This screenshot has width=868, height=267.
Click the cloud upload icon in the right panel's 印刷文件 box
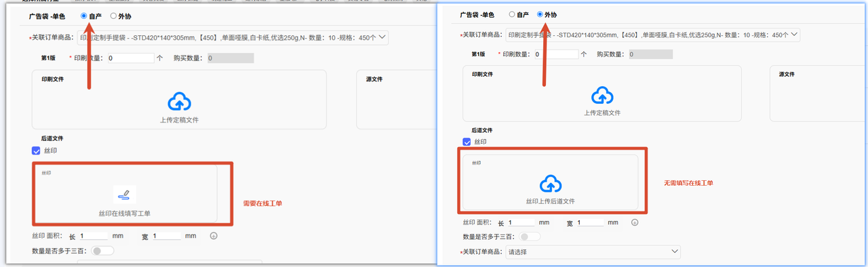602,96
